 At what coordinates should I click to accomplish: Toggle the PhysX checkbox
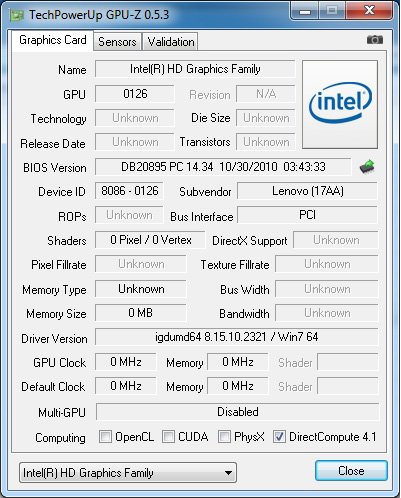[224, 436]
